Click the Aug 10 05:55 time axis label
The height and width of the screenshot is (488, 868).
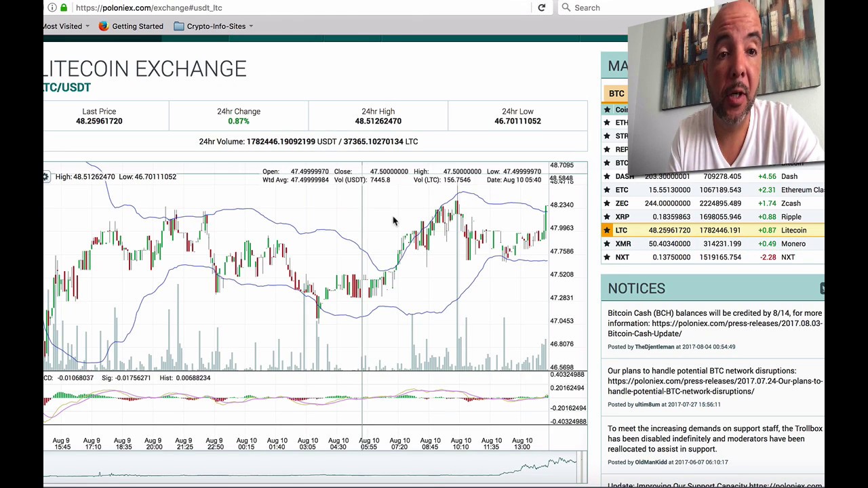pos(369,443)
